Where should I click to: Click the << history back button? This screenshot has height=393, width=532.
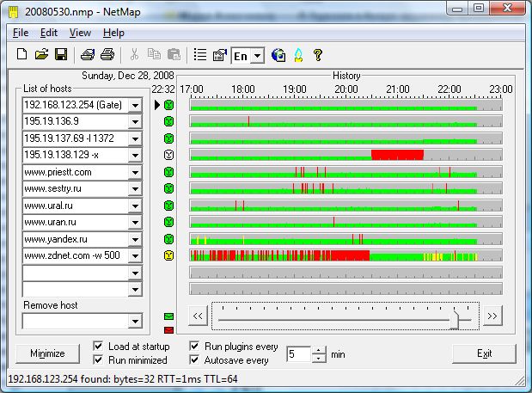click(x=198, y=316)
